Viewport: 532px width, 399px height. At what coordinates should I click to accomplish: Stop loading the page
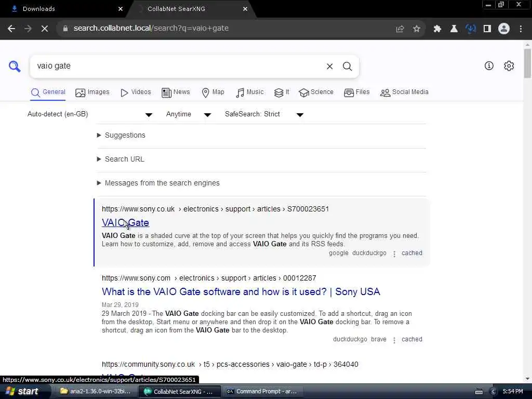45,29
